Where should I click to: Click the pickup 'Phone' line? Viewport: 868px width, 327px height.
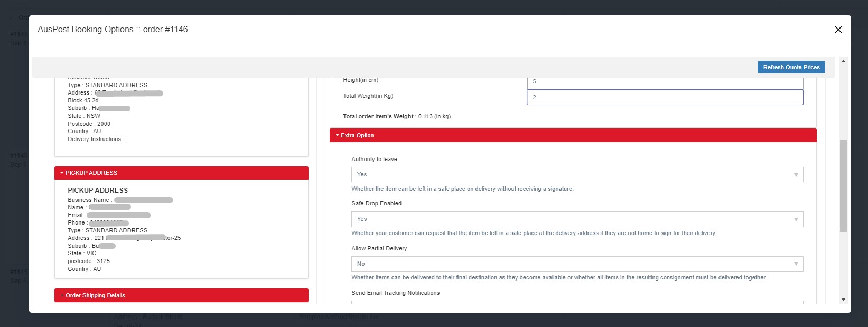[x=98, y=222]
